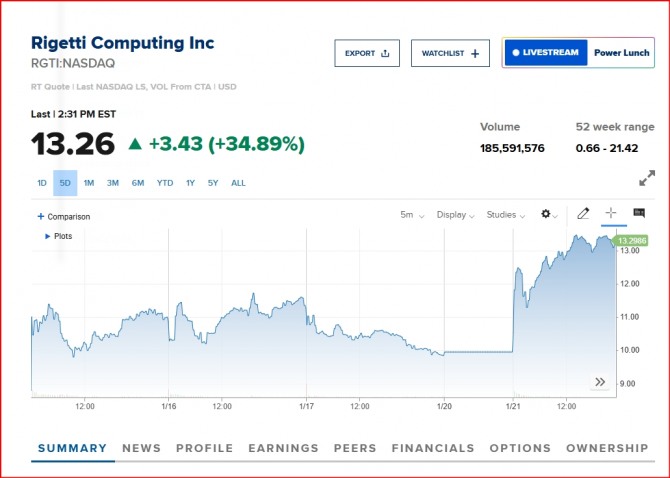Open the Studies dropdown menu
This screenshot has width=670, height=478.
pyautogui.click(x=506, y=215)
